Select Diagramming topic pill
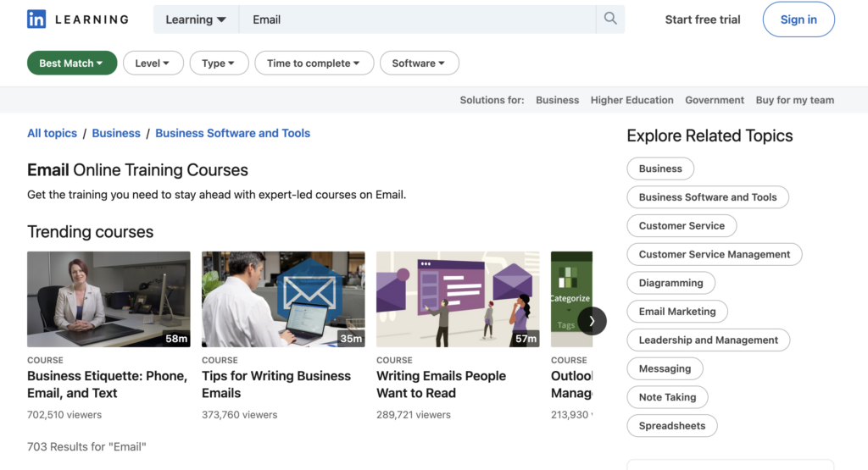The image size is (868, 470). pos(670,283)
